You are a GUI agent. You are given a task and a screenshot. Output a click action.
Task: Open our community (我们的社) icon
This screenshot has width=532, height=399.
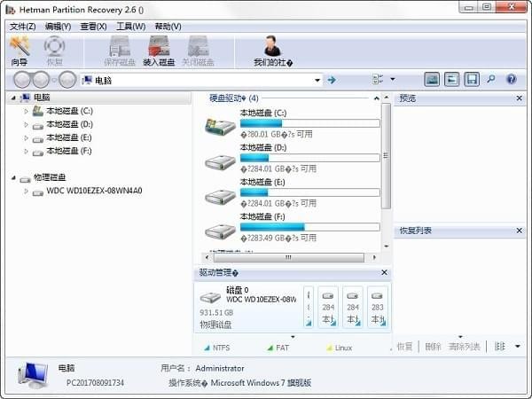[x=272, y=51]
